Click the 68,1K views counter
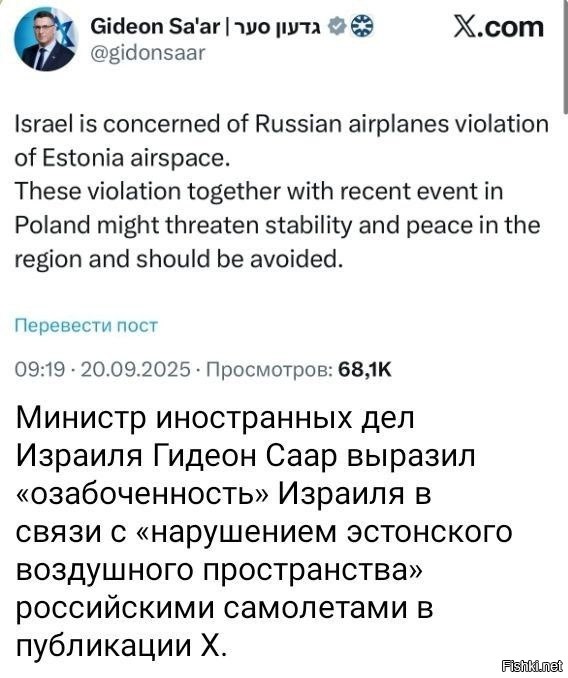This screenshot has width=568, height=678. click(x=365, y=369)
